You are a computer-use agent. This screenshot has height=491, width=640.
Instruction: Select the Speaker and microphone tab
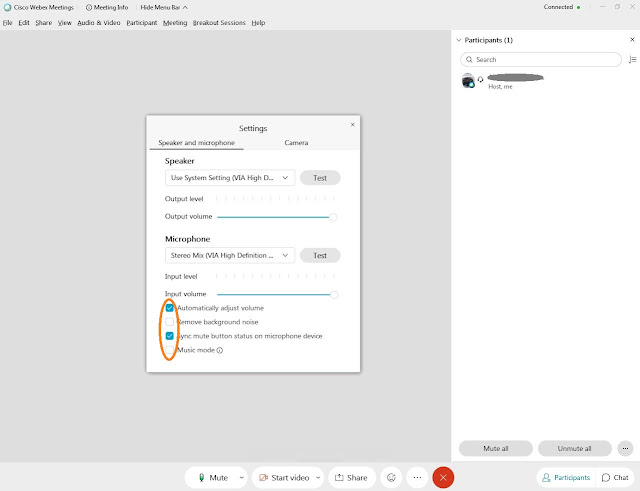pos(196,143)
